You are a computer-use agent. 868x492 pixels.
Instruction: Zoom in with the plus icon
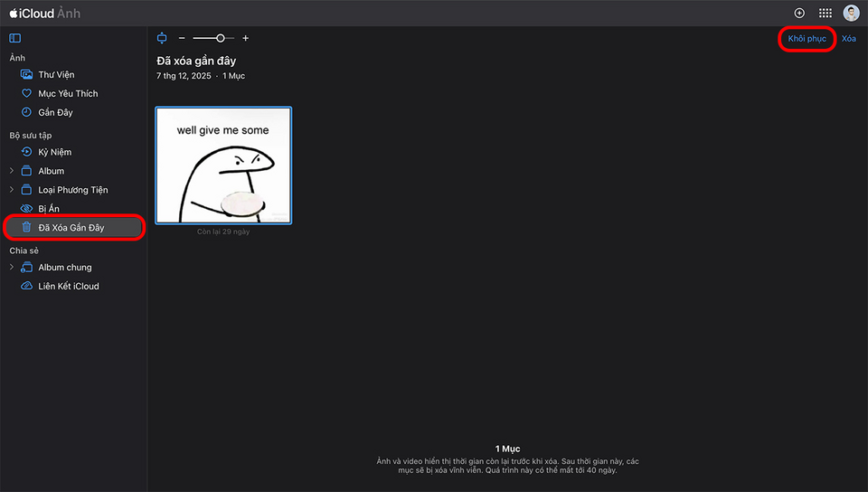pyautogui.click(x=245, y=38)
